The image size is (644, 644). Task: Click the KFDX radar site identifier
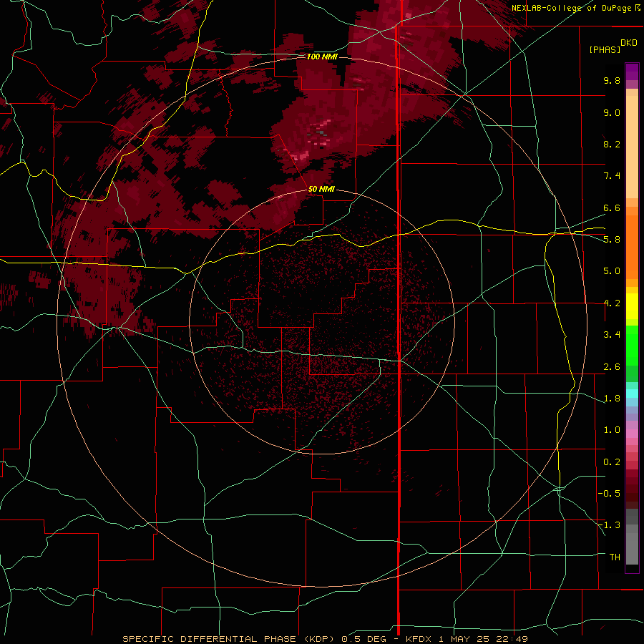[x=419, y=639]
